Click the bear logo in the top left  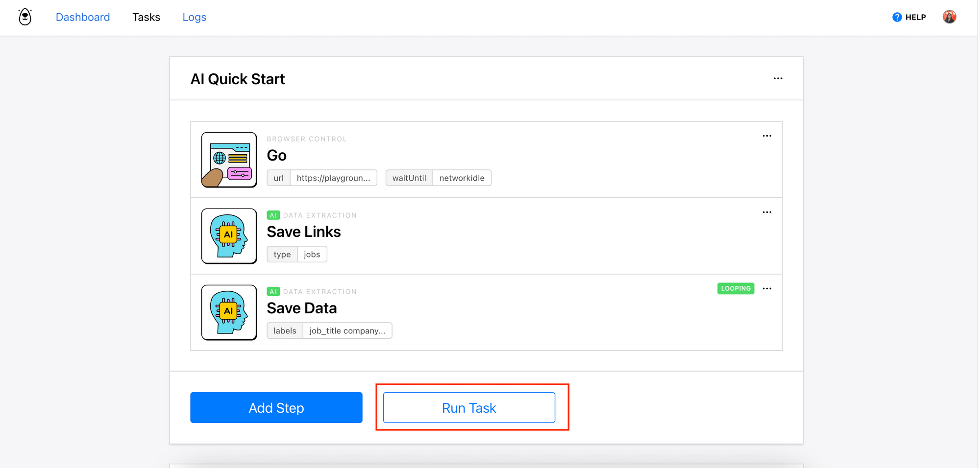[24, 17]
